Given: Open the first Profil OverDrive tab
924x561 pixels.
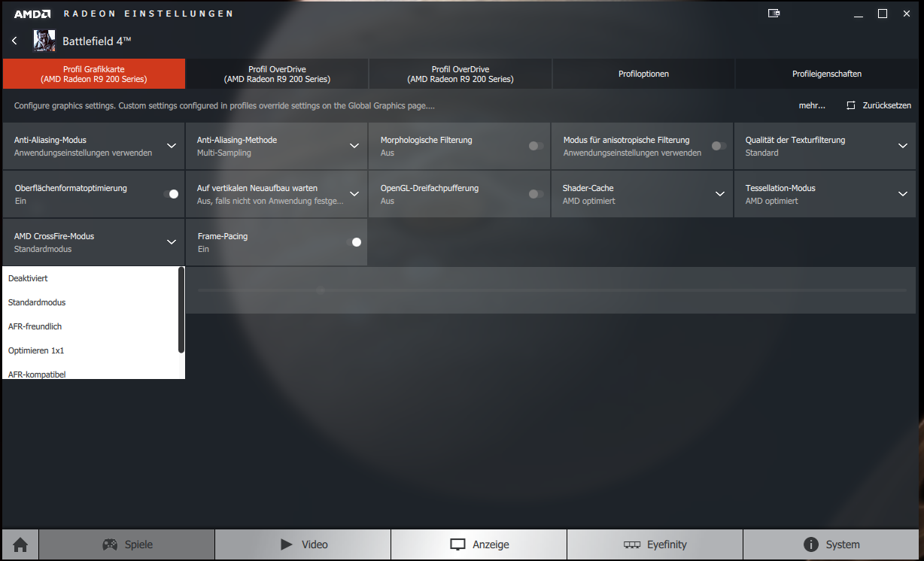Looking at the screenshot, I should point(277,74).
